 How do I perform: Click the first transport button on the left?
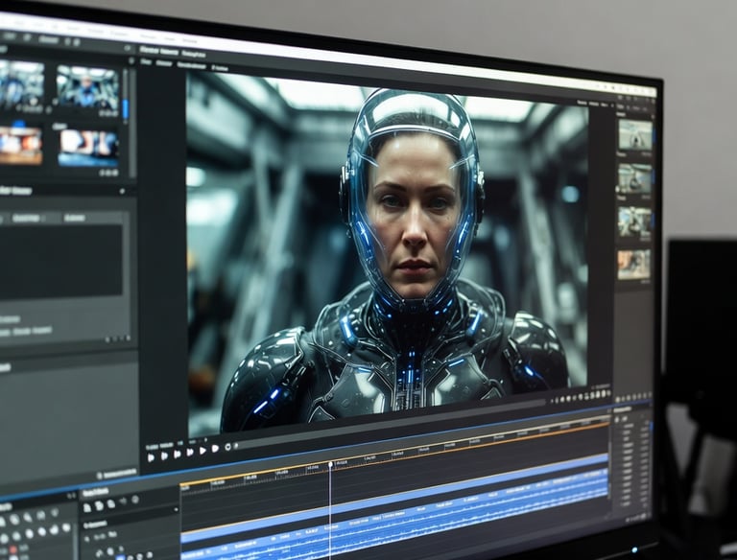click(152, 457)
